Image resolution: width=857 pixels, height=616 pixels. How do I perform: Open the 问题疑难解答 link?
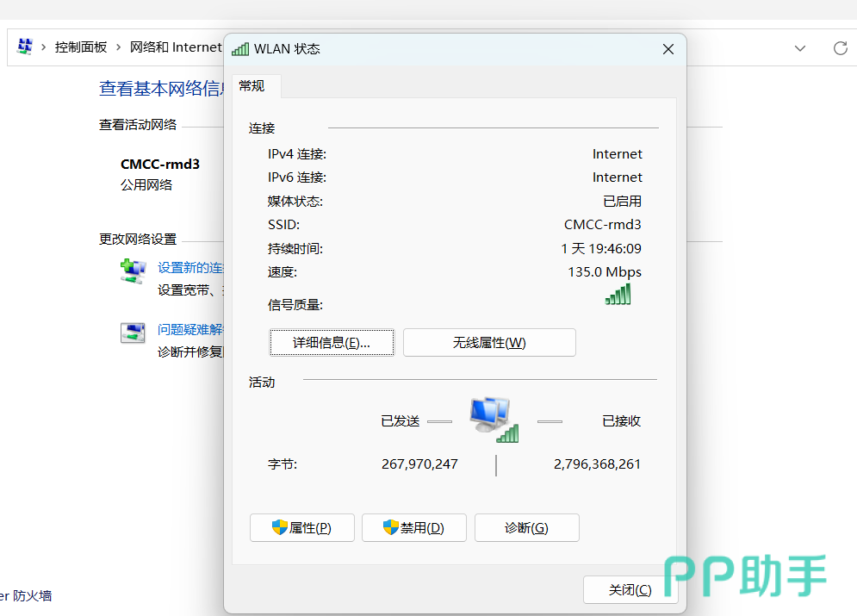coord(190,329)
